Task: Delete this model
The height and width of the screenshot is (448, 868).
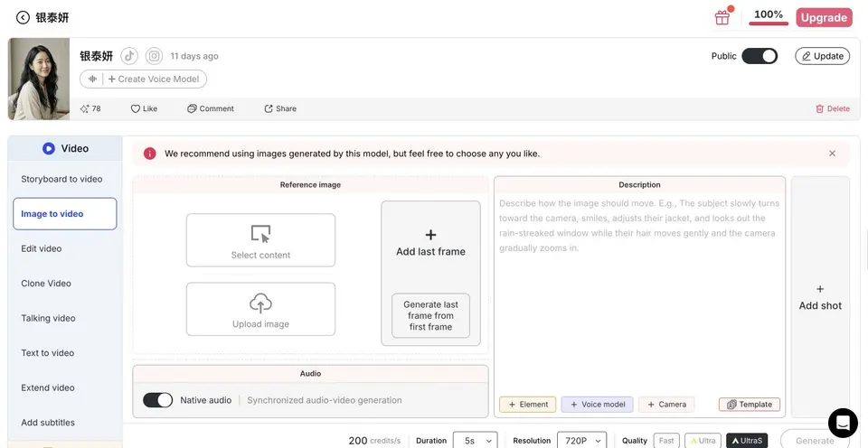Action: pyautogui.click(x=833, y=109)
